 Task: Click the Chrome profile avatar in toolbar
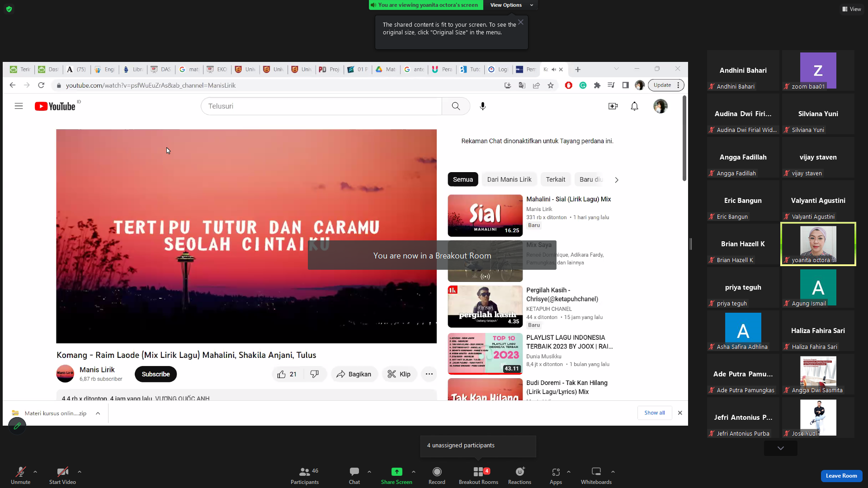point(640,85)
